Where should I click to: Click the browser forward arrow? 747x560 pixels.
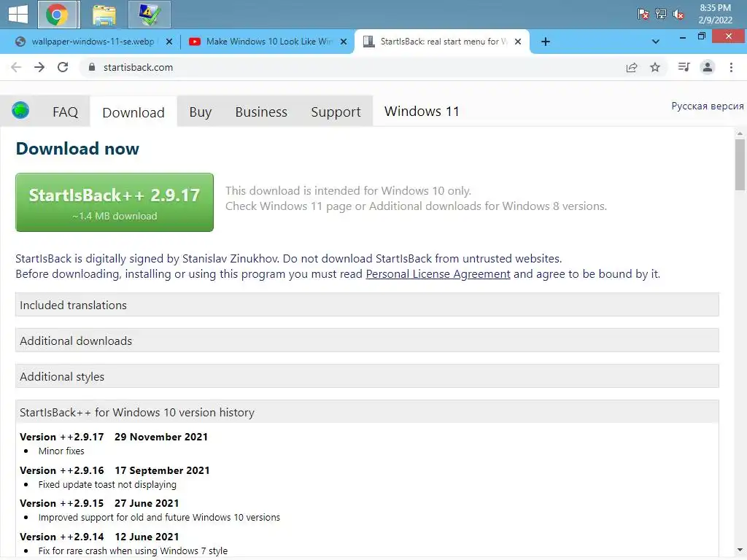(x=39, y=67)
